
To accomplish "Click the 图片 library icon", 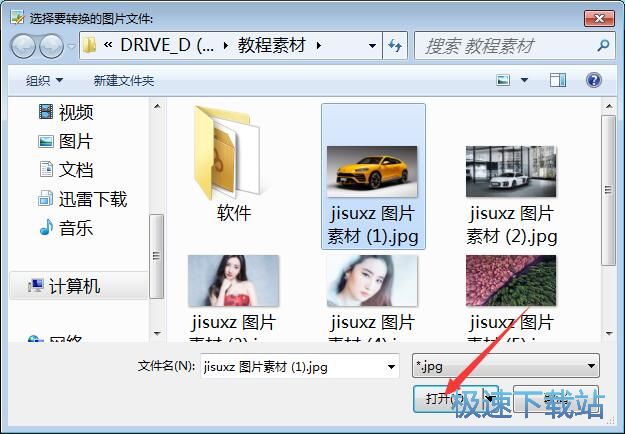I will point(46,141).
